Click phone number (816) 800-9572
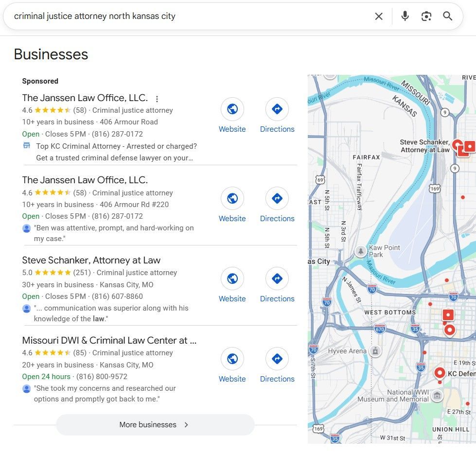The width and height of the screenshot is (476, 452). click(102, 377)
